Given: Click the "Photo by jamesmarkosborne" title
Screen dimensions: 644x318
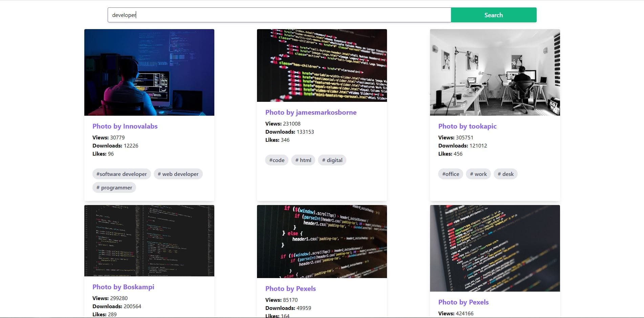Looking at the screenshot, I should click(x=310, y=112).
